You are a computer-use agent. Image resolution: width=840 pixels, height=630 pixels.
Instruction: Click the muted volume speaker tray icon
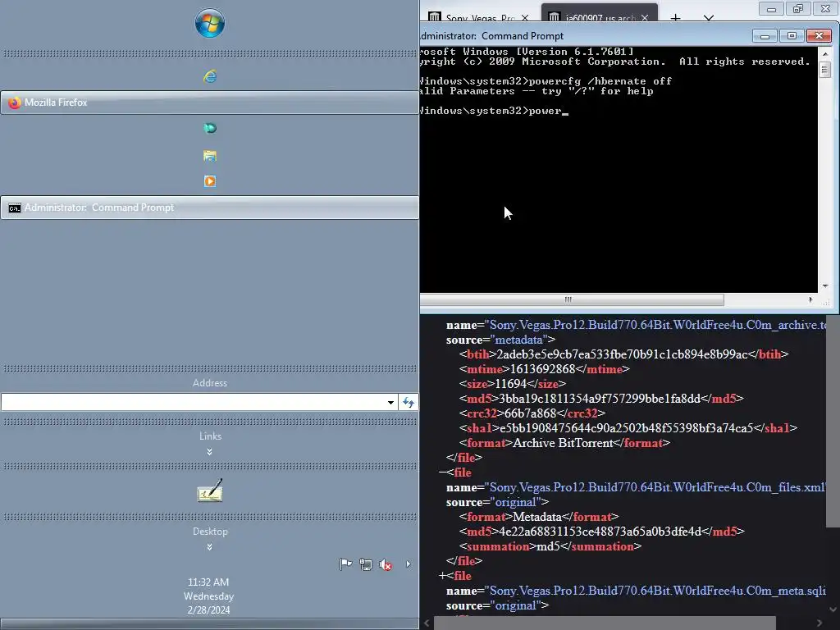point(386,564)
